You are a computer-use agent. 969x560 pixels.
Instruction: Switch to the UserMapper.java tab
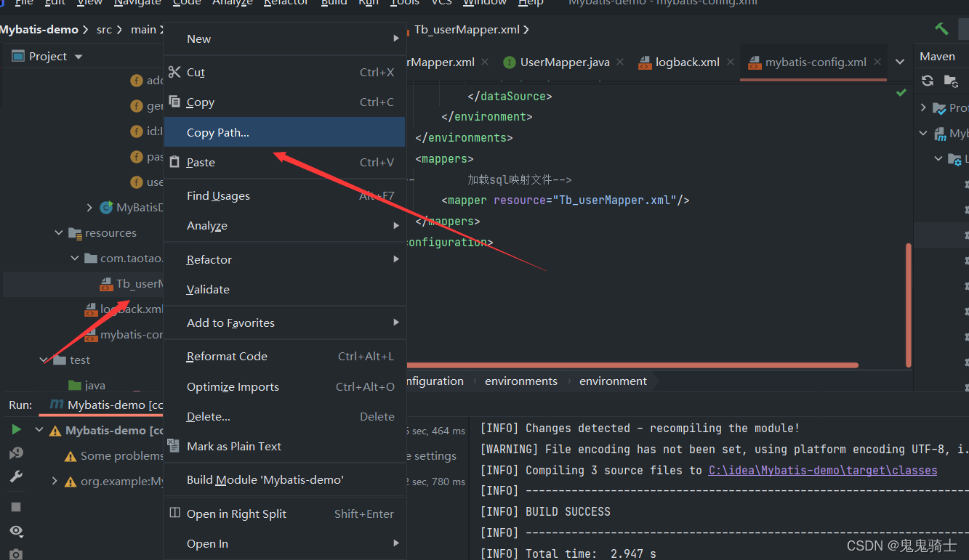coord(564,62)
